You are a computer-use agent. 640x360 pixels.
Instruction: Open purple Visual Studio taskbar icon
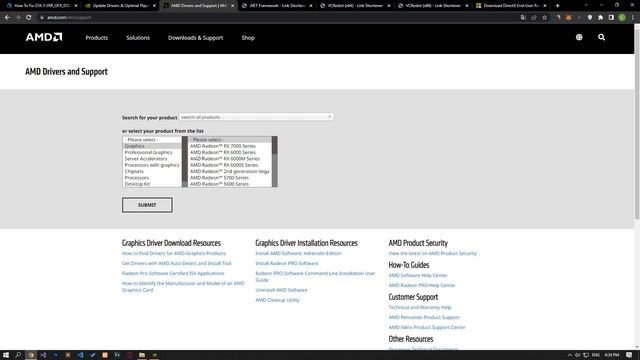point(43,355)
